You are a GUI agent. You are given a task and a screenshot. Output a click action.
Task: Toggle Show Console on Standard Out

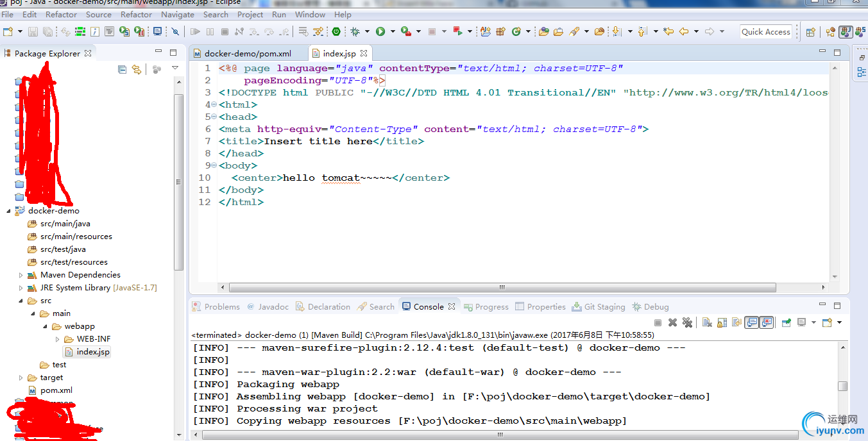coord(751,322)
